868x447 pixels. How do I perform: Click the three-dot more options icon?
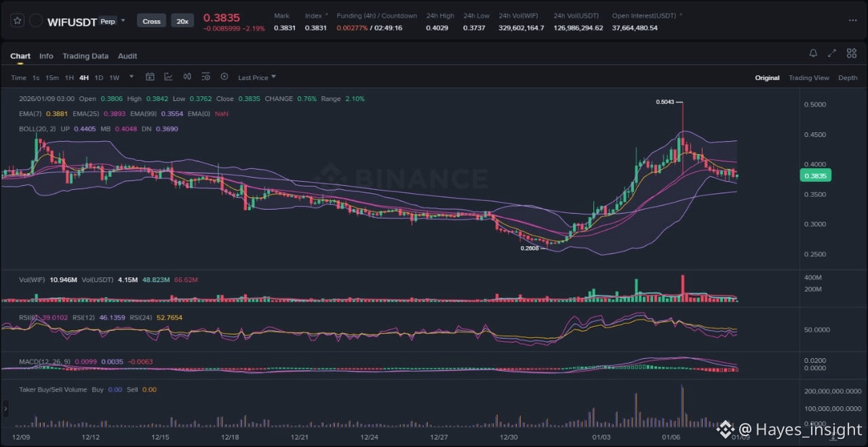[852, 21]
